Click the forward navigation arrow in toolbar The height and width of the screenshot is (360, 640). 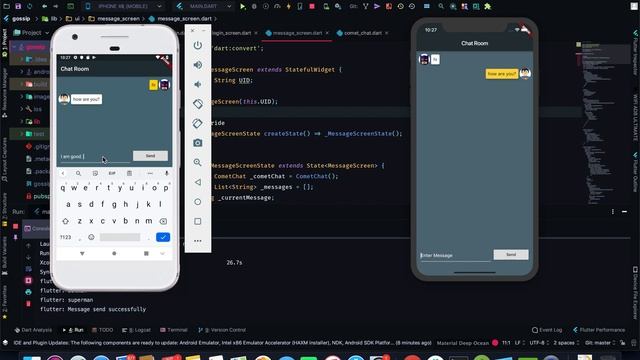(56, 7)
